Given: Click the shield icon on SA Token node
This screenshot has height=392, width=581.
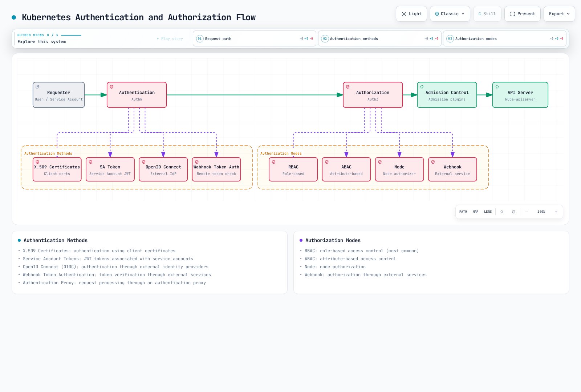Looking at the screenshot, I should (91, 162).
